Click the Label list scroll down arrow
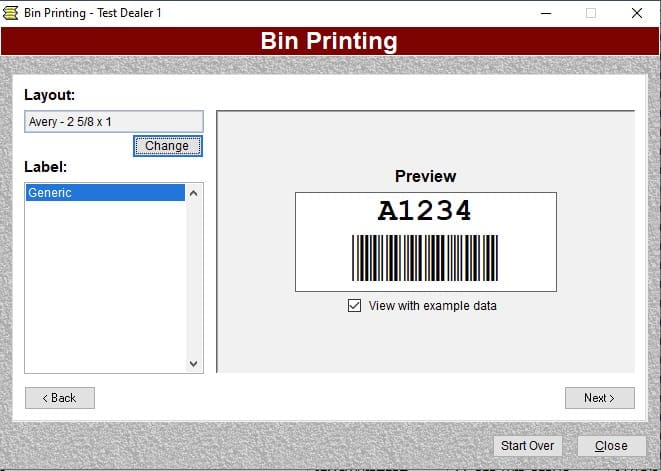This screenshot has height=471, width=661. [x=194, y=364]
